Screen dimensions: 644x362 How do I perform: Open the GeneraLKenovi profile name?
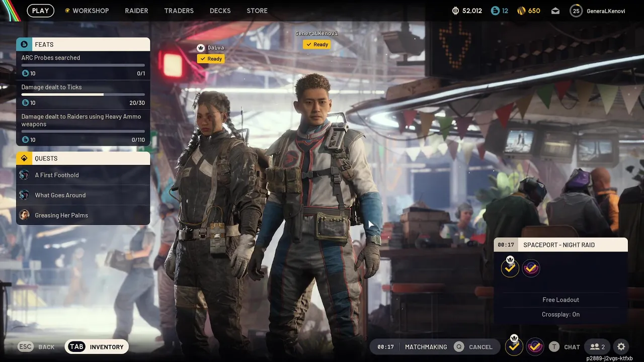point(606,11)
